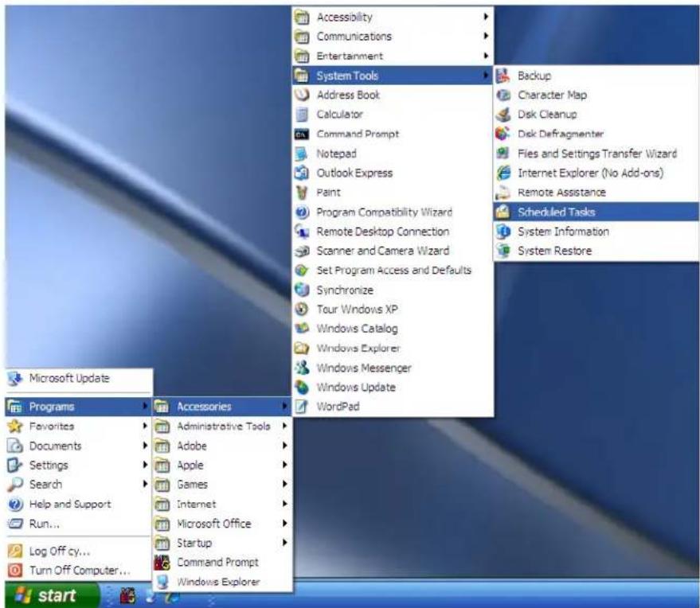The height and width of the screenshot is (608, 700).
Task: Click the Scanner and Camera Wizard icon
Action: [x=303, y=251]
